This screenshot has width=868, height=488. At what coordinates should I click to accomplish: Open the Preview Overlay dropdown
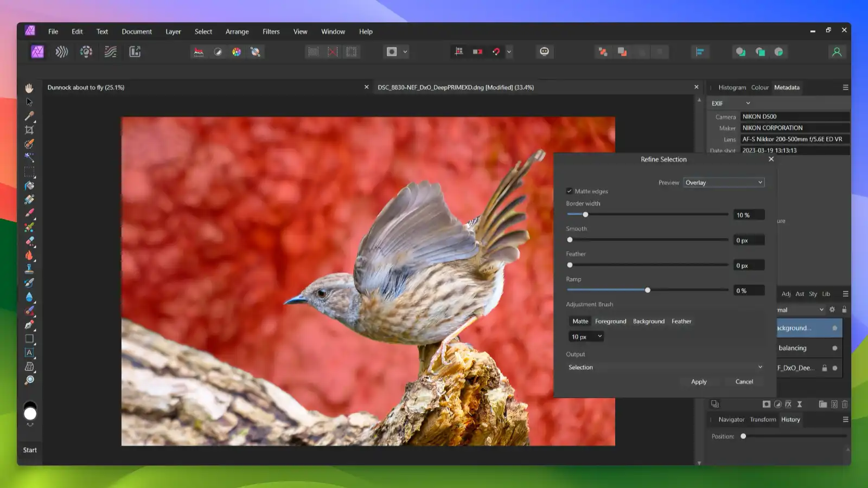pos(724,182)
